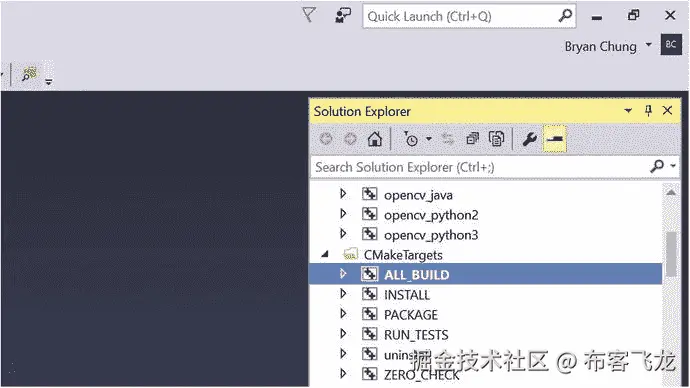This screenshot has height=388, width=690.
Task: Expand the RUN_TESTS project node
Action: (x=343, y=333)
